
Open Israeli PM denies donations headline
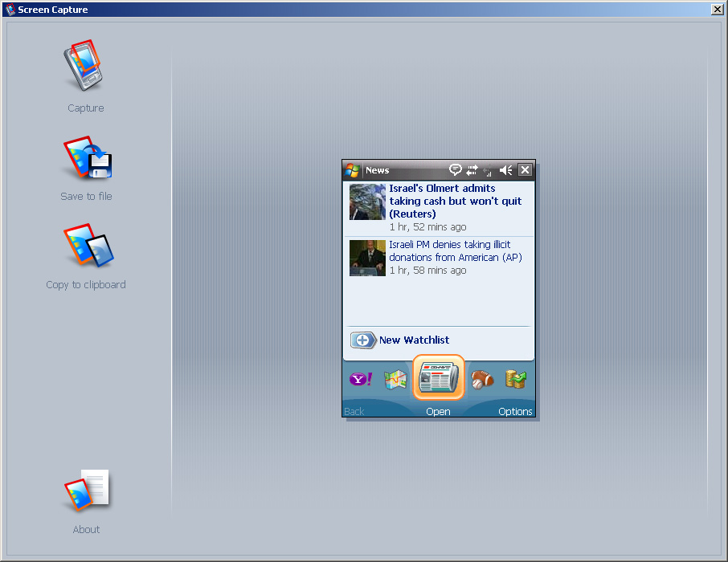point(455,250)
